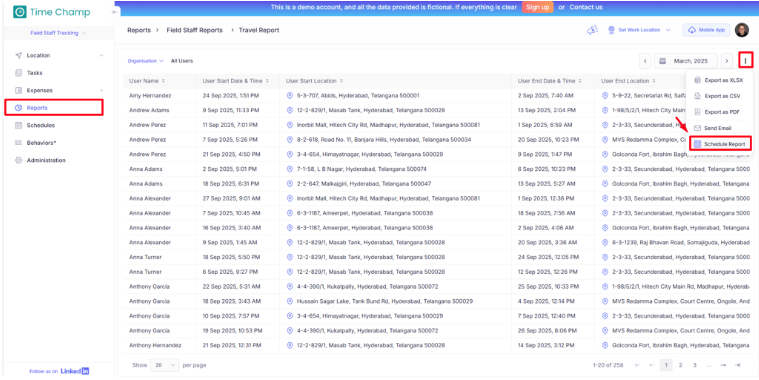759x380 pixels.
Task: Open the user profile avatar
Action: pyautogui.click(x=742, y=30)
